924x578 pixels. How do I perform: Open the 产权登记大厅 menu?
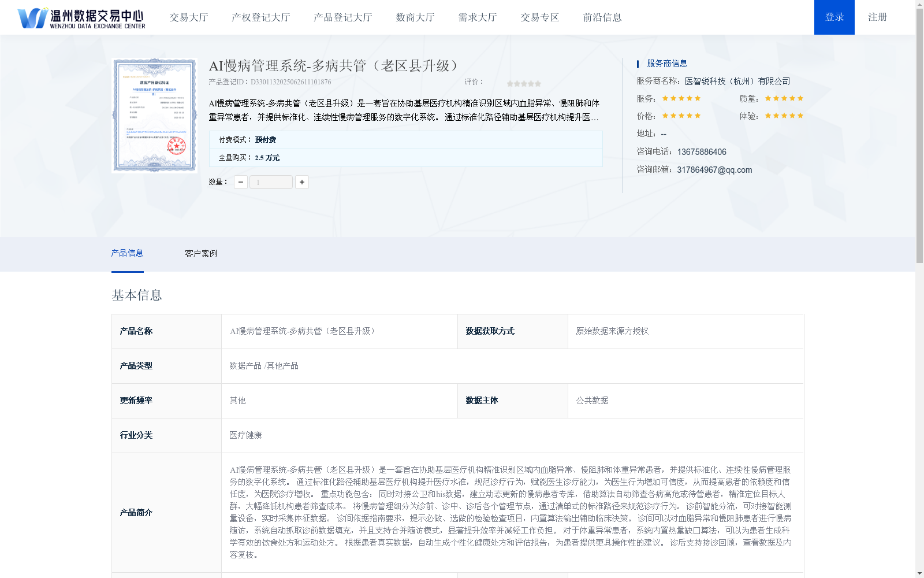260,17
